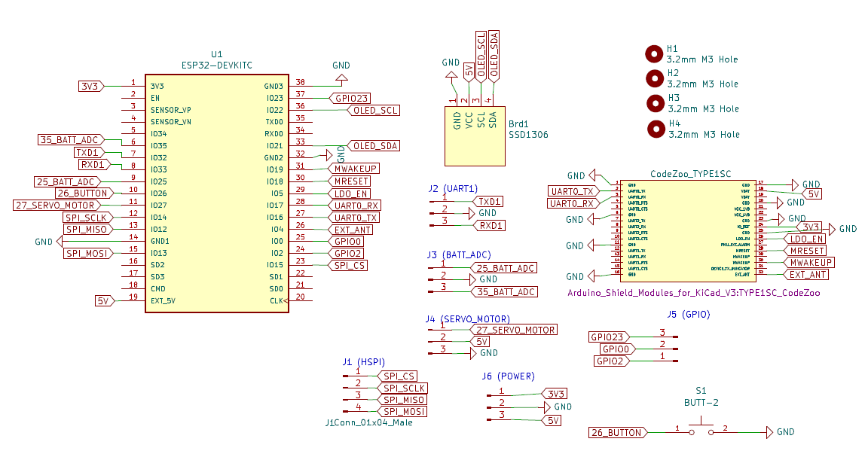The height and width of the screenshot is (457, 868).
Task: Select OLED_SCL label on U1 pin 36
Action: [374, 111]
